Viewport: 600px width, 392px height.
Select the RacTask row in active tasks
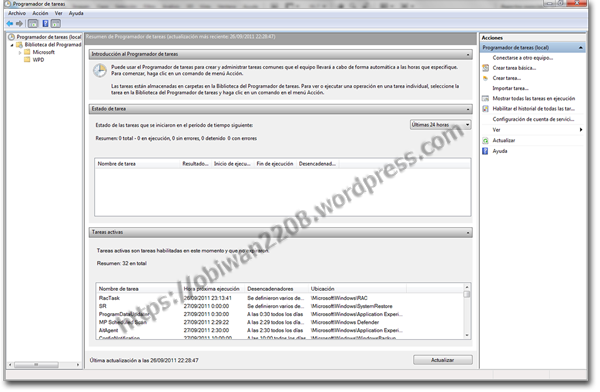click(x=280, y=298)
